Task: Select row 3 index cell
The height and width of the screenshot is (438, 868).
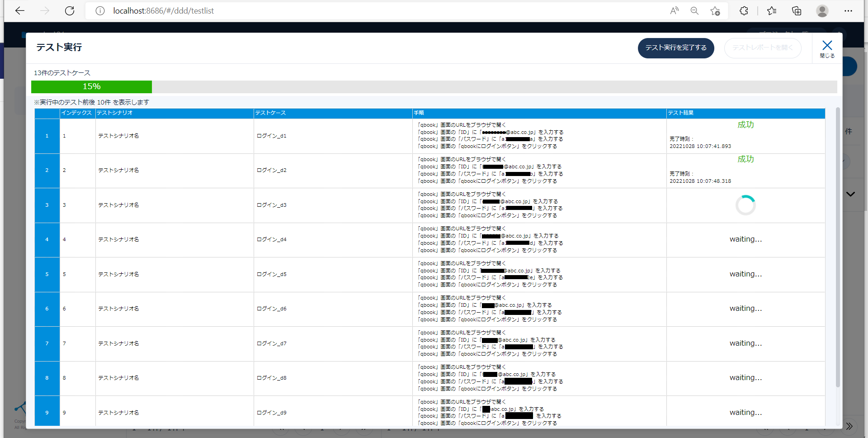Action: point(47,205)
